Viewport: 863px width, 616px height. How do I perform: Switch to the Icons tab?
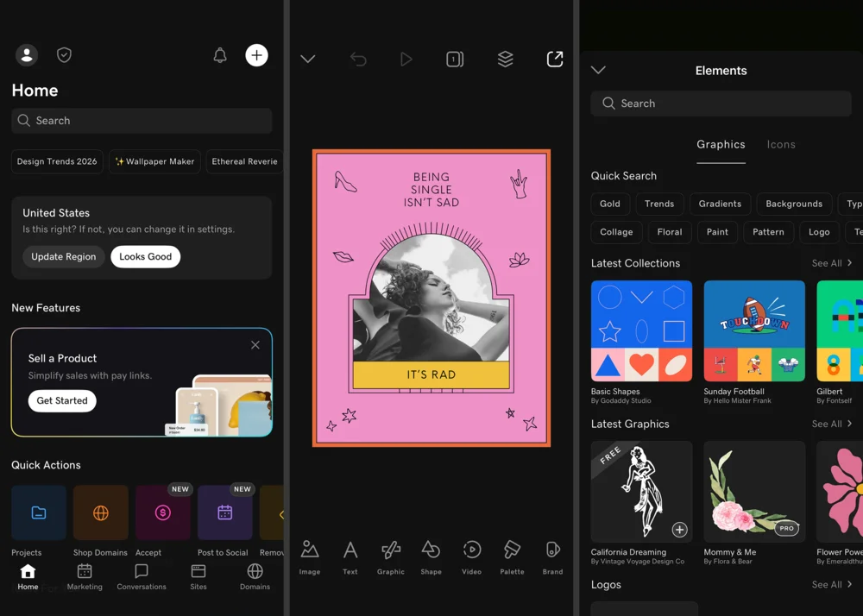[781, 145]
